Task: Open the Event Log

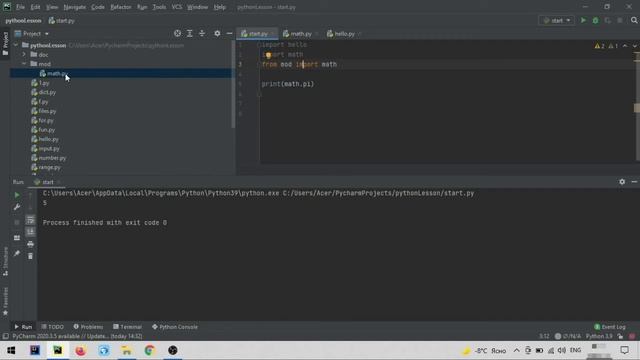Action: pos(610,327)
